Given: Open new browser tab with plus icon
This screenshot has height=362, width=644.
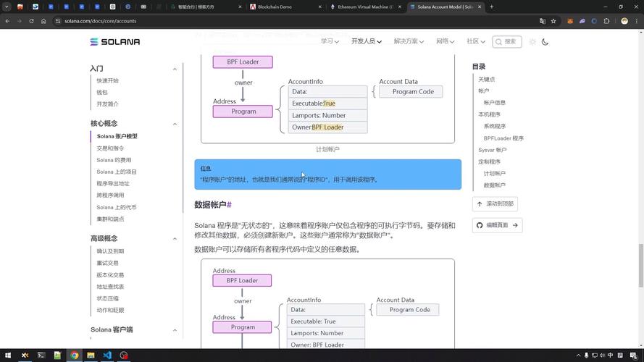Looking at the screenshot, I should (x=492, y=7).
